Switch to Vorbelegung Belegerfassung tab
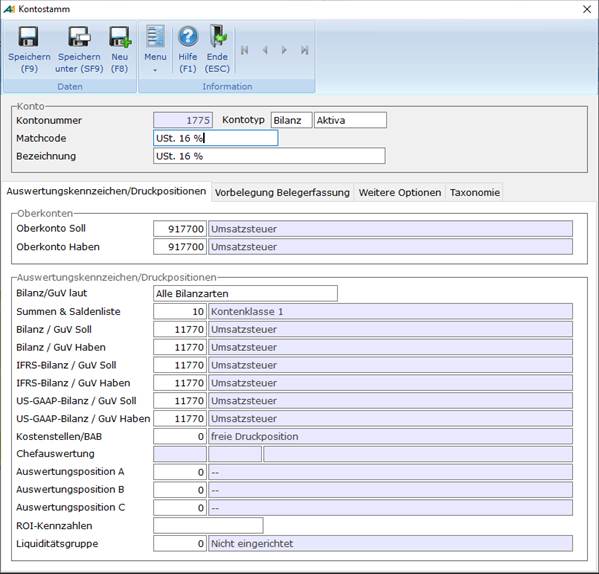The width and height of the screenshot is (599, 574). tap(282, 192)
